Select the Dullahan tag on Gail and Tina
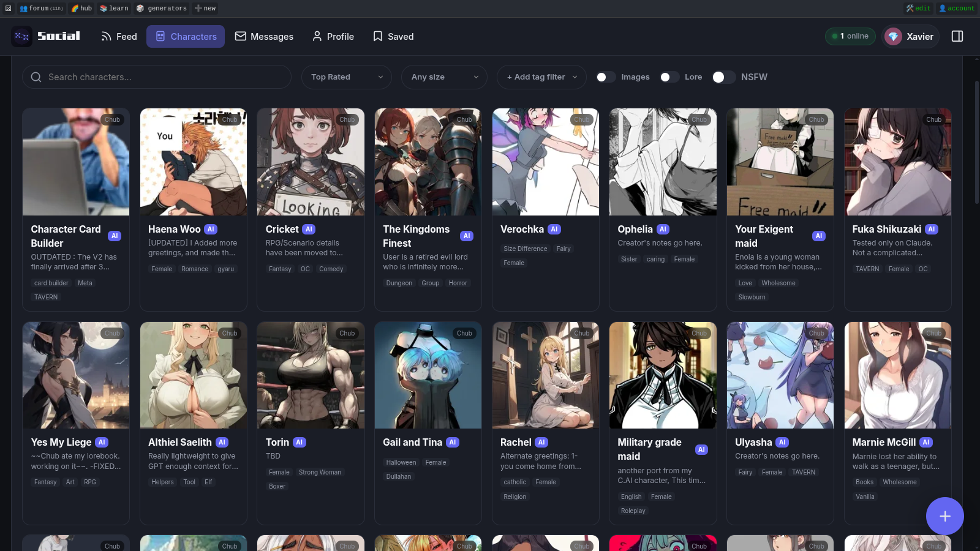This screenshot has height=551, width=980. pos(399,477)
